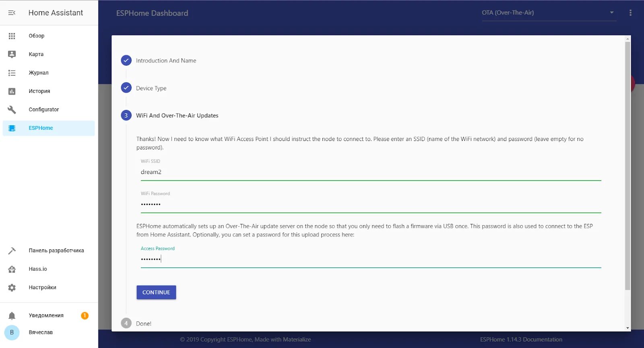Click WiFi And Over-The-Air Updates heading
The height and width of the screenshot is (348, 644).
pos(177,116)
